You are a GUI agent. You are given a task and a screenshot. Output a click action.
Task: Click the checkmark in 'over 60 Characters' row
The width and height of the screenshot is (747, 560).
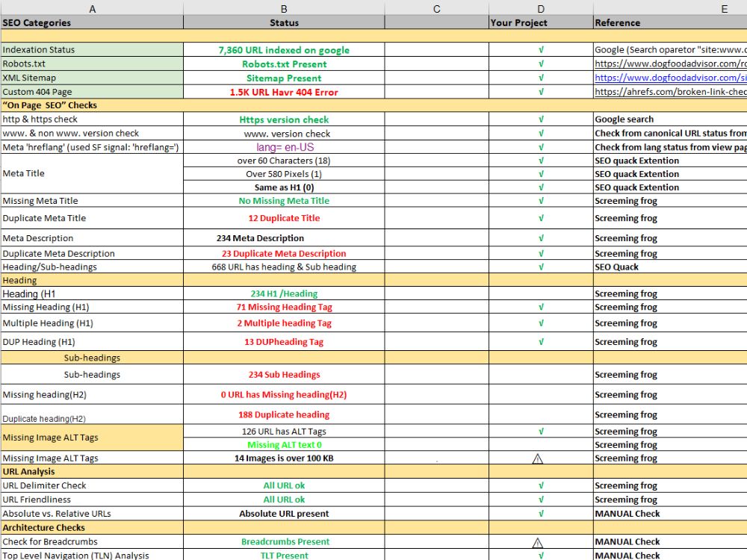tap(541, 161)
